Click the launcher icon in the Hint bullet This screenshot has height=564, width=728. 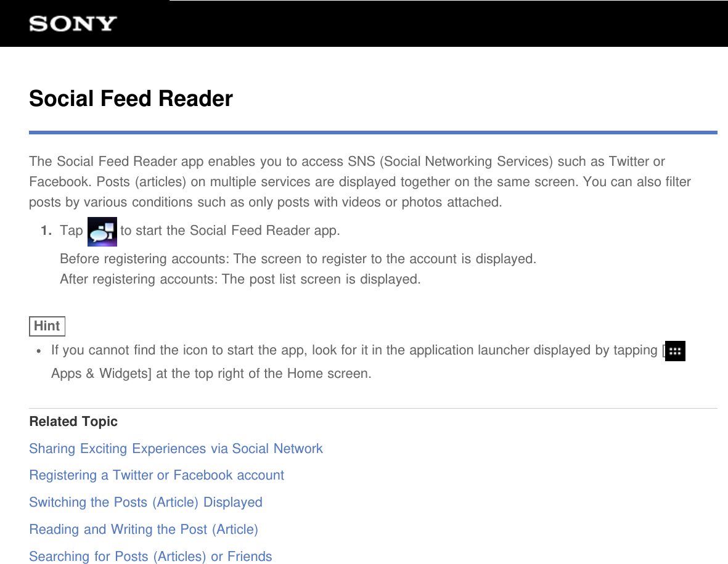676,351
